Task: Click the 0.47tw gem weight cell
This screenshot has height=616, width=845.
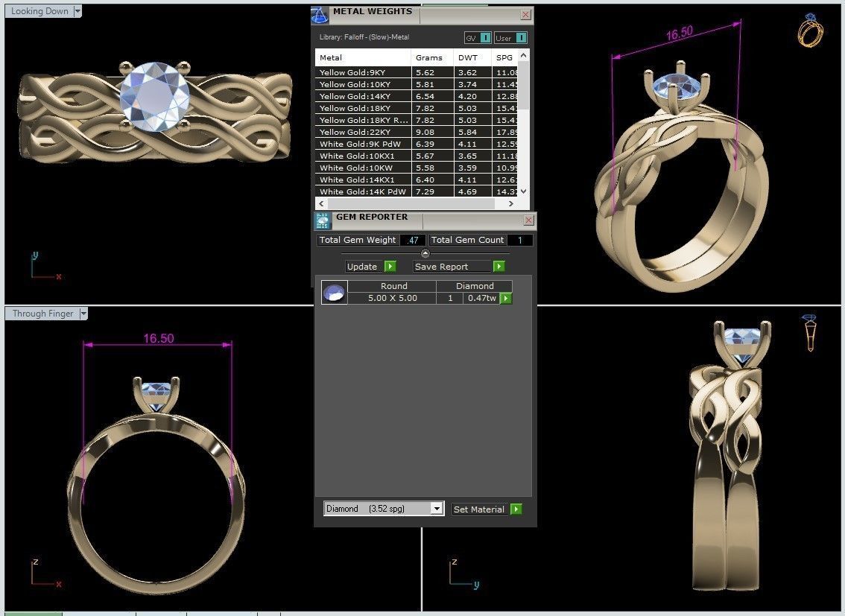Action: click(x=482, y=298)
